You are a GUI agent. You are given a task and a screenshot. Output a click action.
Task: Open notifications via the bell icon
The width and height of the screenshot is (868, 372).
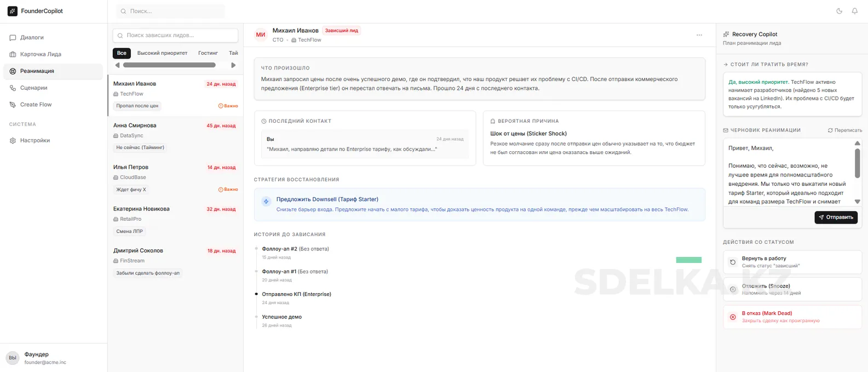click(x=854, y=11)
